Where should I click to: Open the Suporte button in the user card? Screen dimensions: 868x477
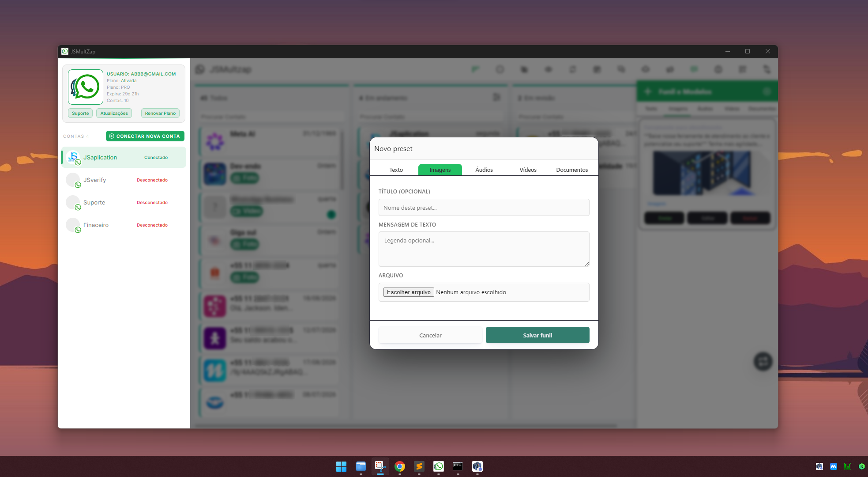(80, 113)
